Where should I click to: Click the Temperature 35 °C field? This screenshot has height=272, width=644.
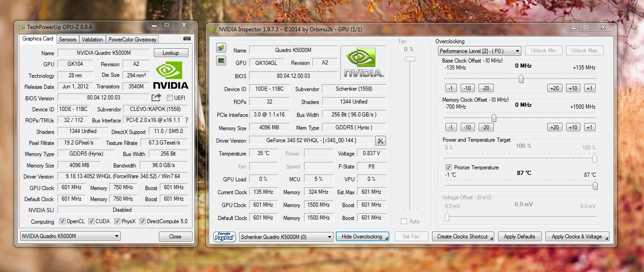click(263, 153)
